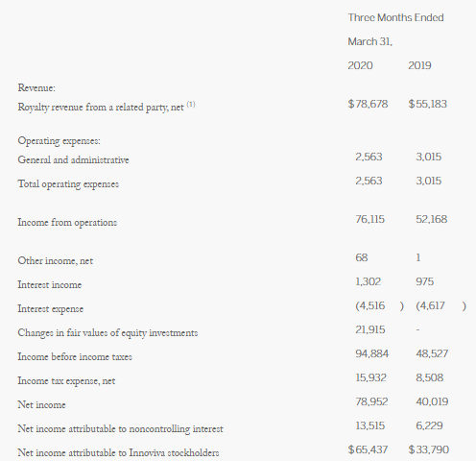Click the 2020 column header
This screenshot has height=461, width=476.
pyautogui.click(x=360, y=65)
